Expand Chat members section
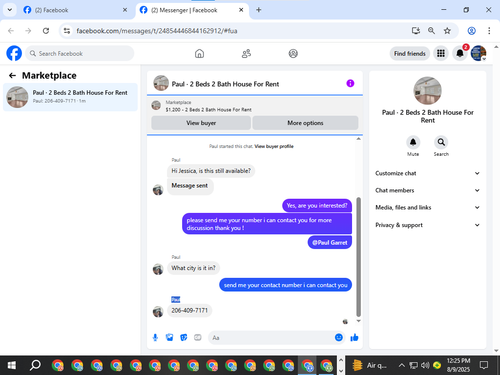The image size is (500, 375). [x=427, y=190]
